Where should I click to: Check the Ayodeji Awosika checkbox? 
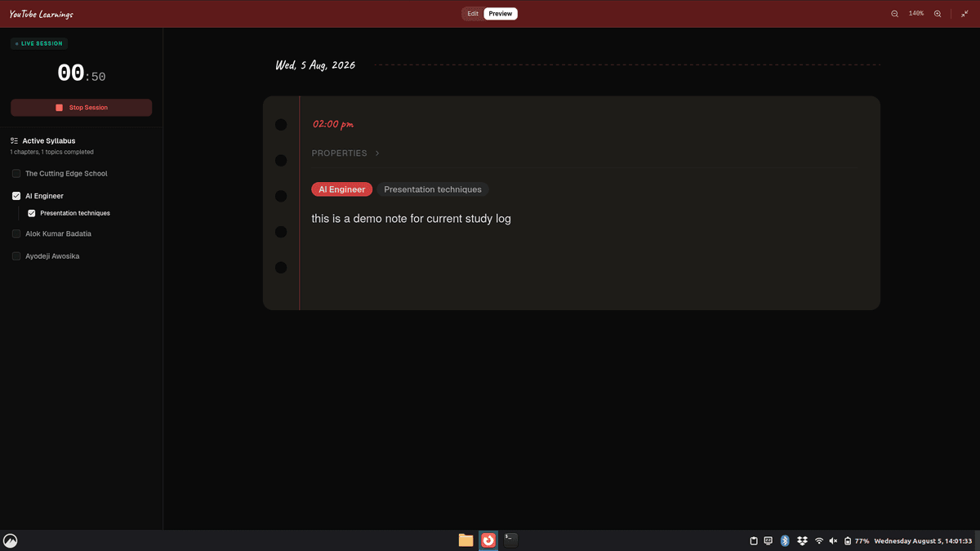click(16, 256)
